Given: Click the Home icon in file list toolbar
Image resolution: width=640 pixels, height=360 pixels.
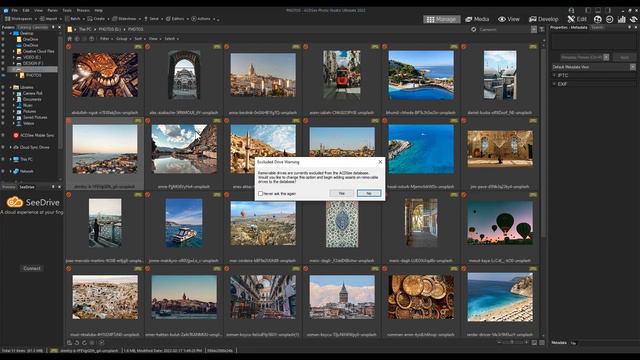Looking at the screenshot, I should 70,39.
